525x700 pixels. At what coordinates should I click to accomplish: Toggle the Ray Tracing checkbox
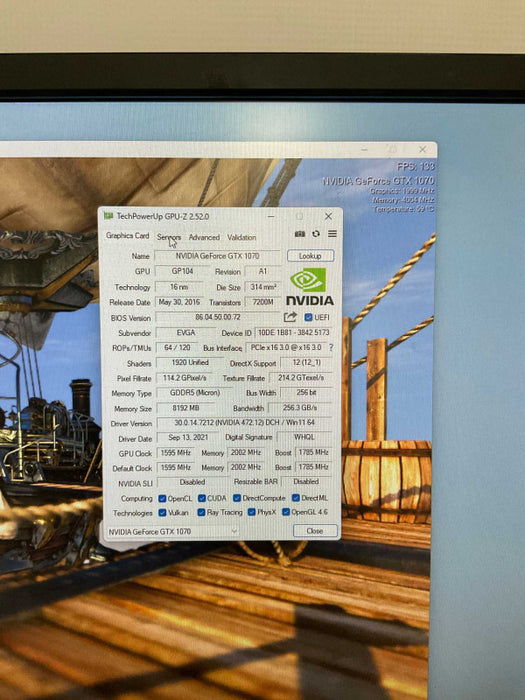201,512
